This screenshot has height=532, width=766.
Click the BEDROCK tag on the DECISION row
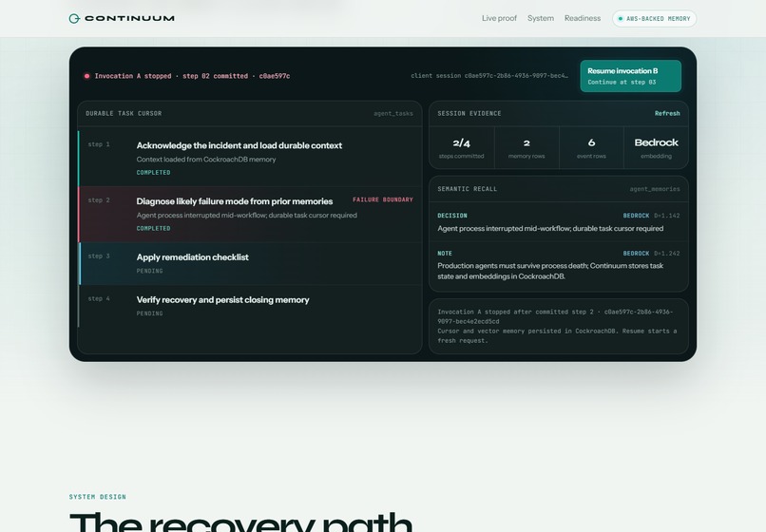point(636,216)
